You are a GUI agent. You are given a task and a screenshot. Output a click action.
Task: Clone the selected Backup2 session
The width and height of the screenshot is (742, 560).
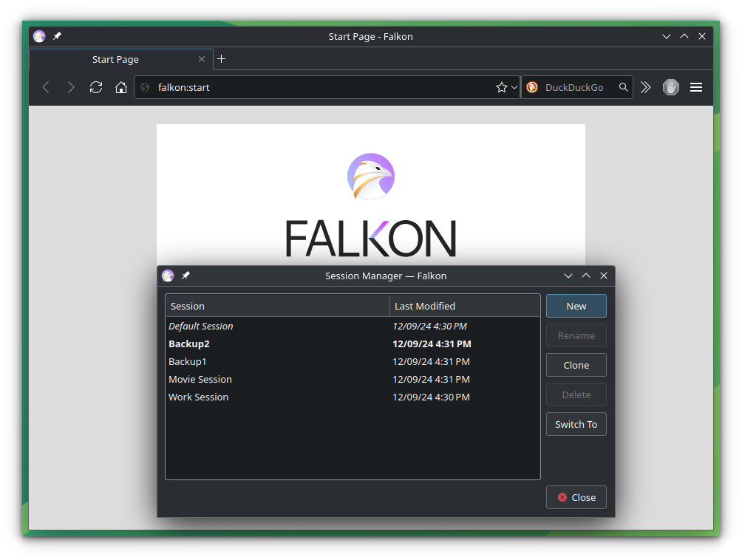click(576, 364)
